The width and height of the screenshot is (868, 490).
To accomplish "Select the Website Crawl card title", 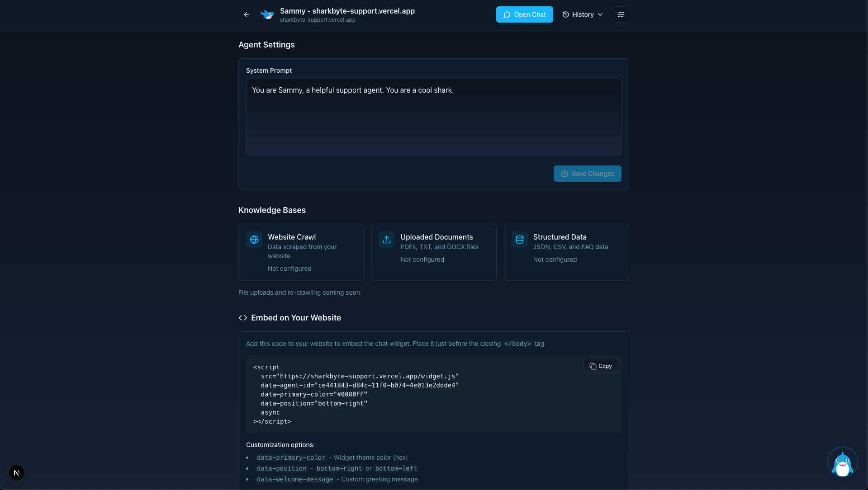I will tap(292, 237).
